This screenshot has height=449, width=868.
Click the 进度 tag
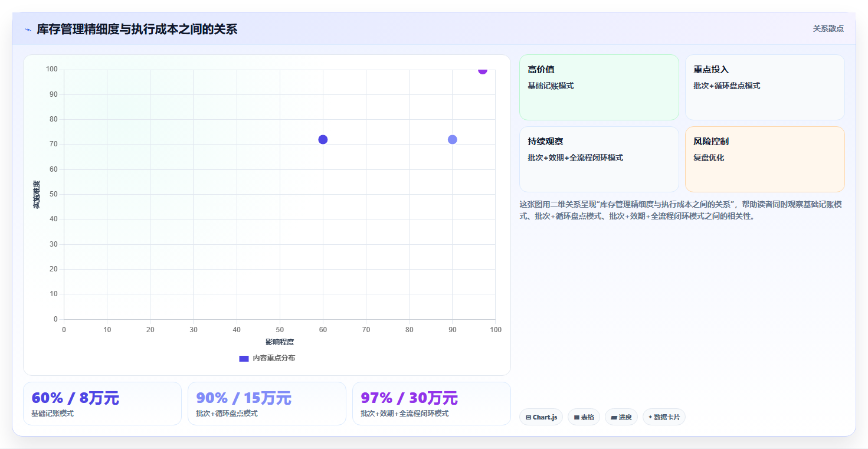click(621, 417)
